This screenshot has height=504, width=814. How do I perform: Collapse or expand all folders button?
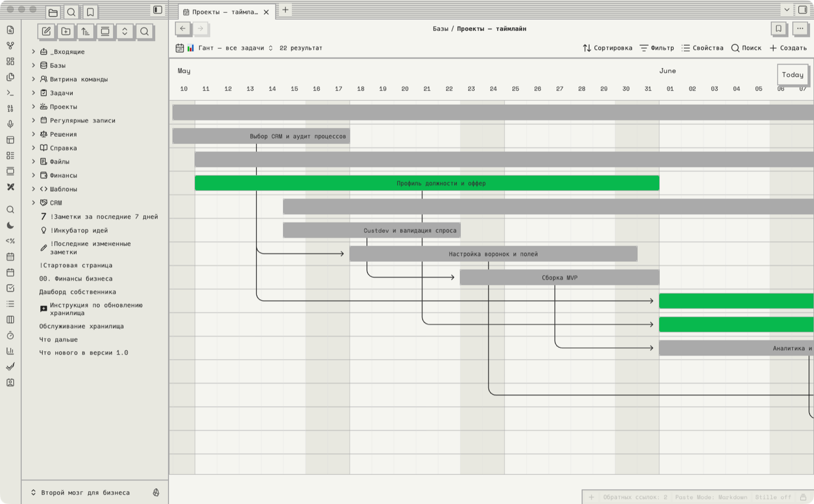click(x=125, y=32)
